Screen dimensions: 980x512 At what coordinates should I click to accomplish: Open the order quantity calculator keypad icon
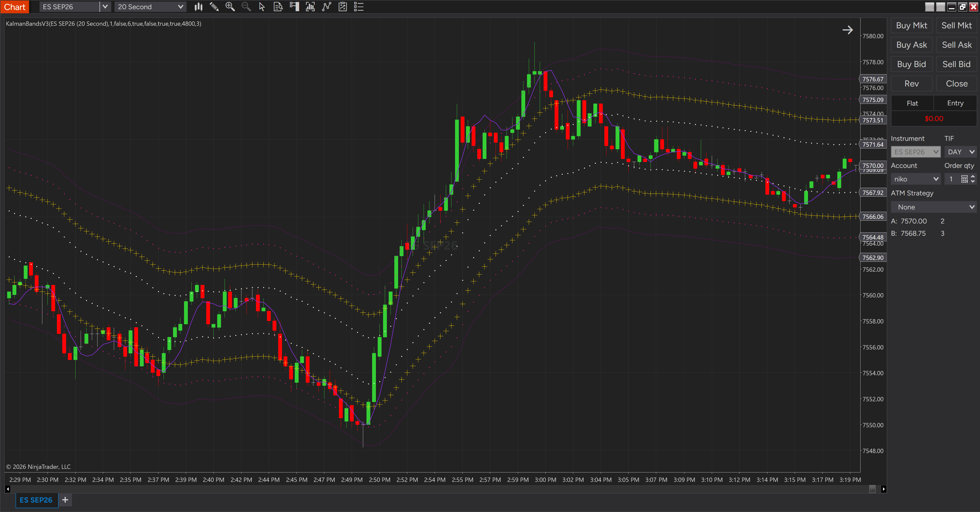(x=964, y=179)
